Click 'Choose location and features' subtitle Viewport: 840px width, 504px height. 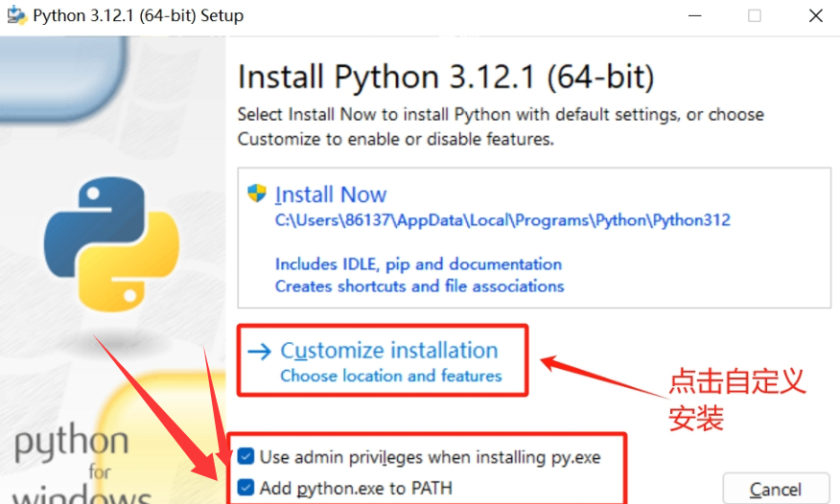(x=391, y=376)
